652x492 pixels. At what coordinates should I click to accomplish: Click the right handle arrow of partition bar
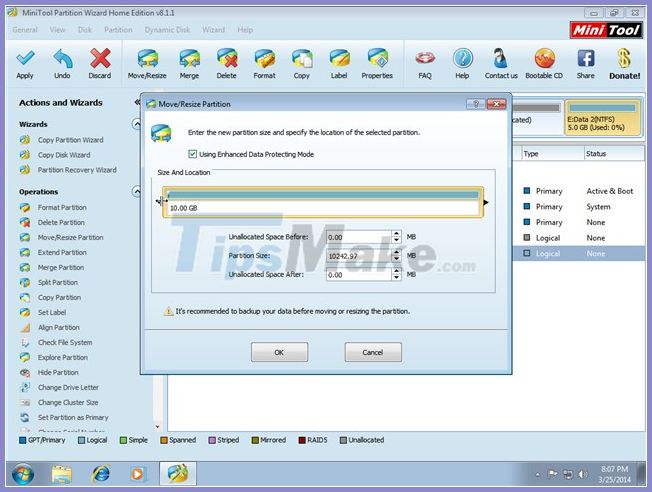pyautogui.click(x=486, y=203)
